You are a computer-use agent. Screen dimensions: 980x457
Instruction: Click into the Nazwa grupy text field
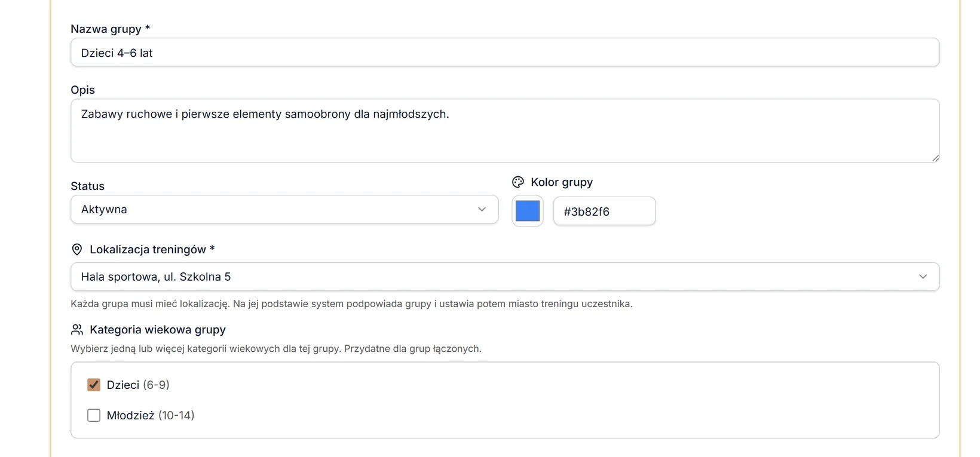(505, 53)
